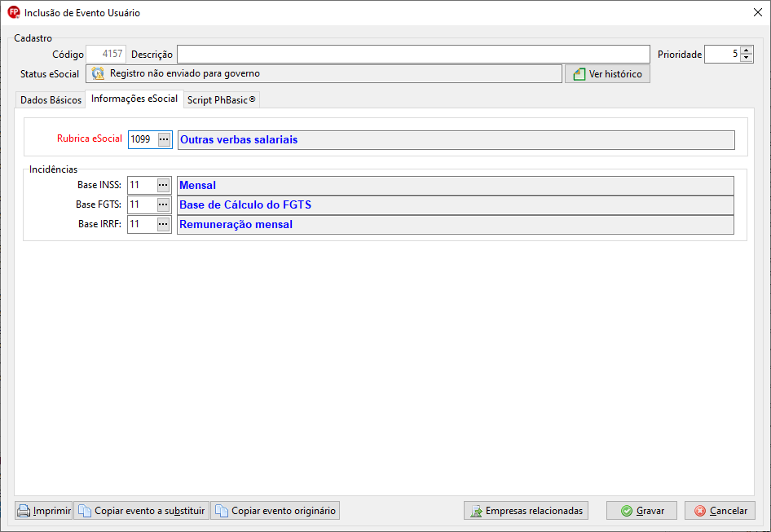Decrease Prioridade with the down arrow
Screen dimensions: 771x532
point(747,58)
